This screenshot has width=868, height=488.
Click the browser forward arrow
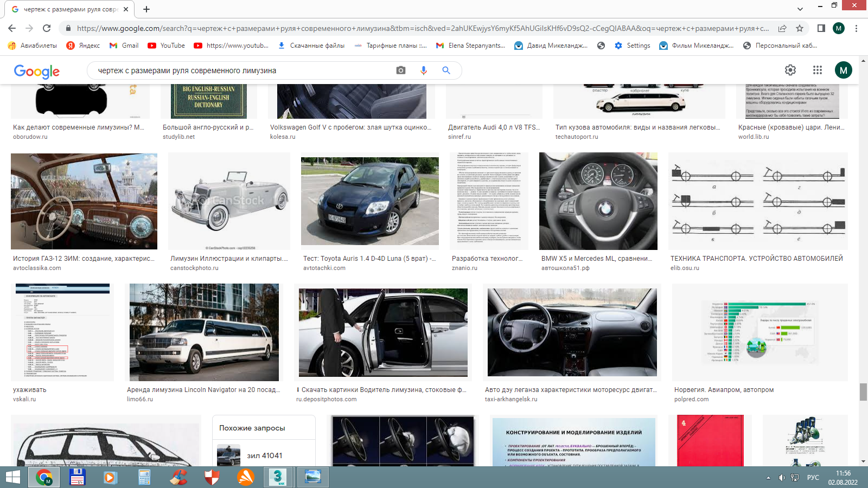pos(29,28)
